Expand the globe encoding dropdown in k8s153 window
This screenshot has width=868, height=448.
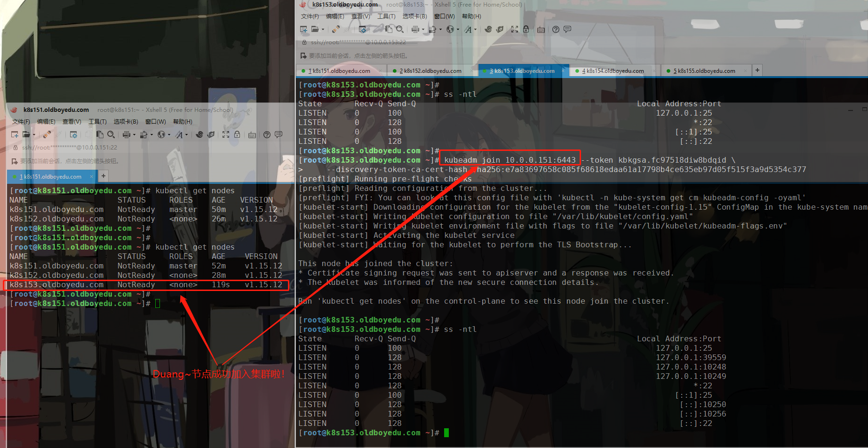click(458, 30)
